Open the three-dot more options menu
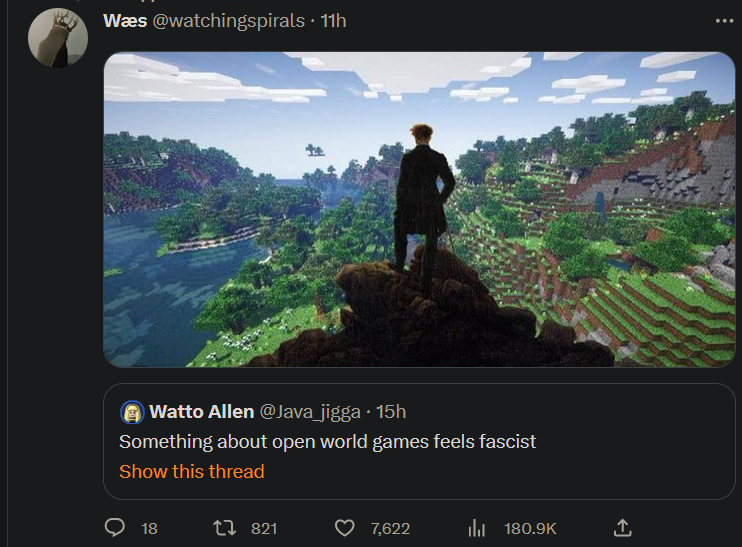 click(725, 21)
